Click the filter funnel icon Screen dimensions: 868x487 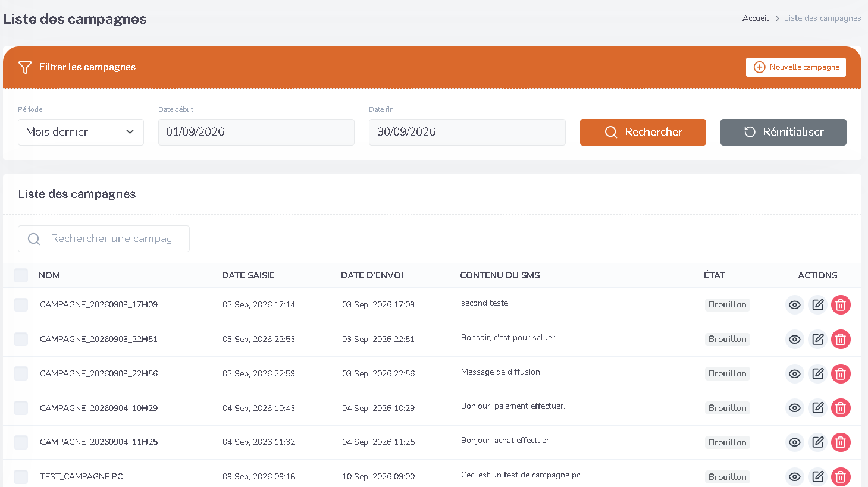[25, 67]
